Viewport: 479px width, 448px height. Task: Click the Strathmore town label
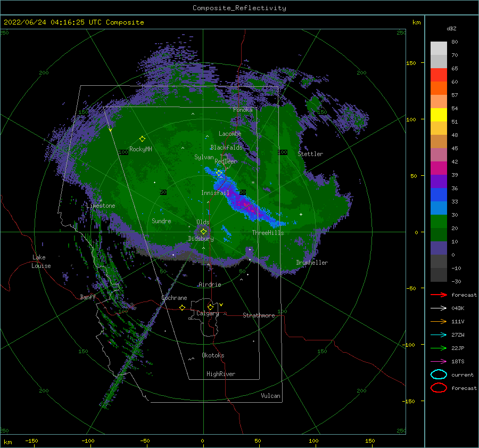(259, 315)
